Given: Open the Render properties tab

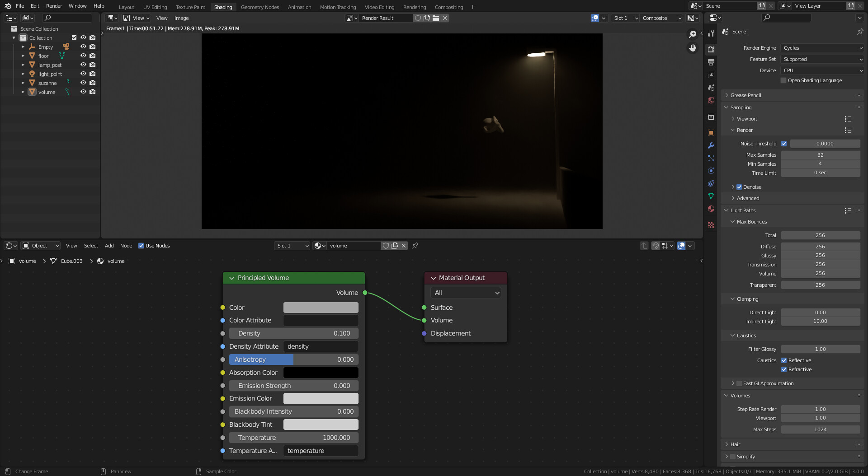Looking at the screenshot, I should point(711,49).
